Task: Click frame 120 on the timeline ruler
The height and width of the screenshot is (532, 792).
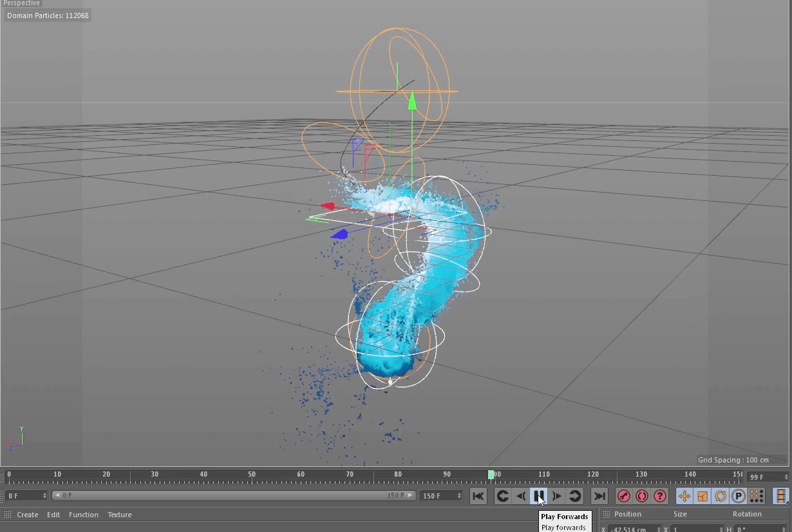Action: point(592,475)
